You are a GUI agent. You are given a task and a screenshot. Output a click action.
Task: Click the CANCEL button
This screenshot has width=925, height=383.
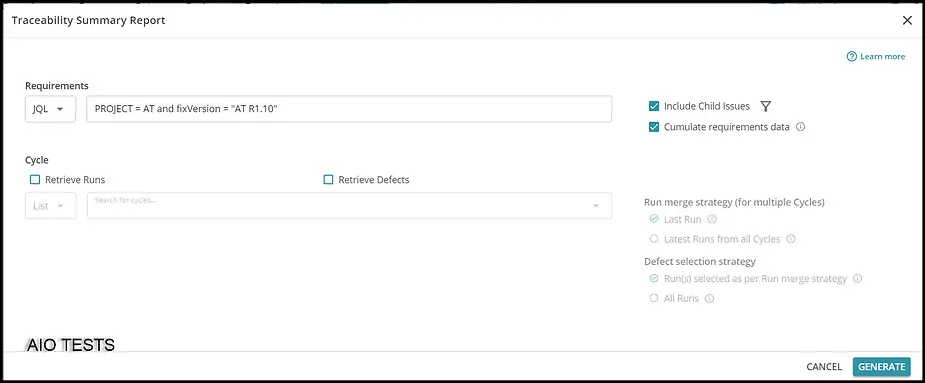(x=824, y=367)
